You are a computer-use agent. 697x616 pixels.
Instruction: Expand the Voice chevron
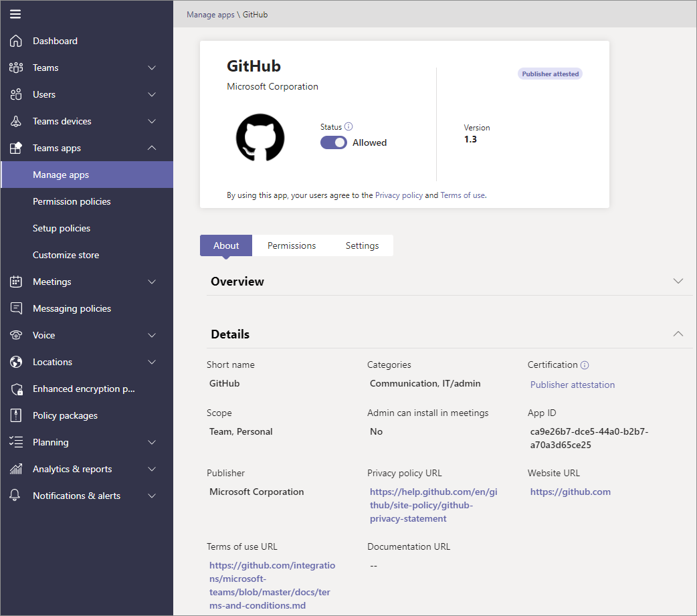coord(152,335)
